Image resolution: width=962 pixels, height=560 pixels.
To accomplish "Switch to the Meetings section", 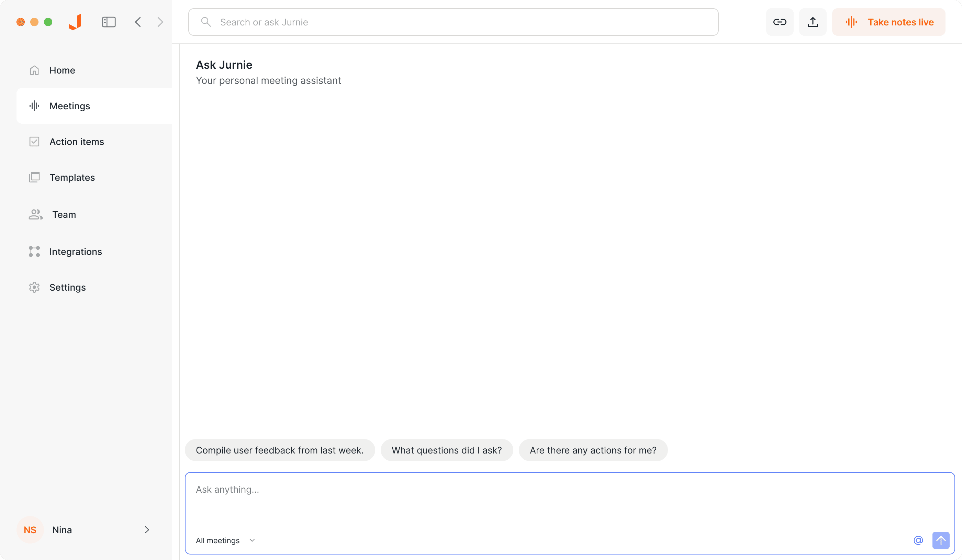I will (x=69, y=106).
